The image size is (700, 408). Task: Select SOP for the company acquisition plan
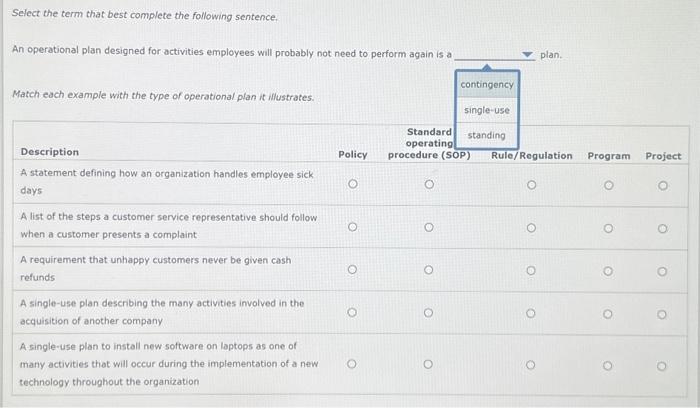pos(428,313)
